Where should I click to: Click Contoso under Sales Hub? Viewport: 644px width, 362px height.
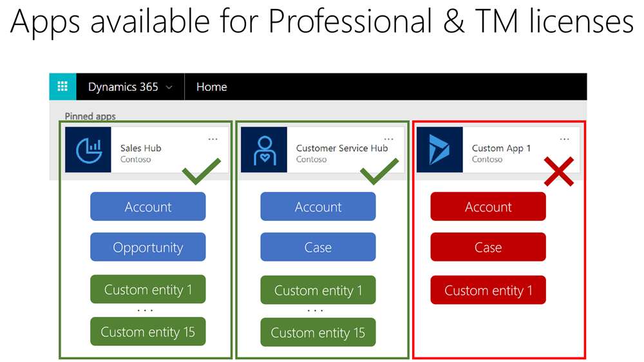(135, 160)
